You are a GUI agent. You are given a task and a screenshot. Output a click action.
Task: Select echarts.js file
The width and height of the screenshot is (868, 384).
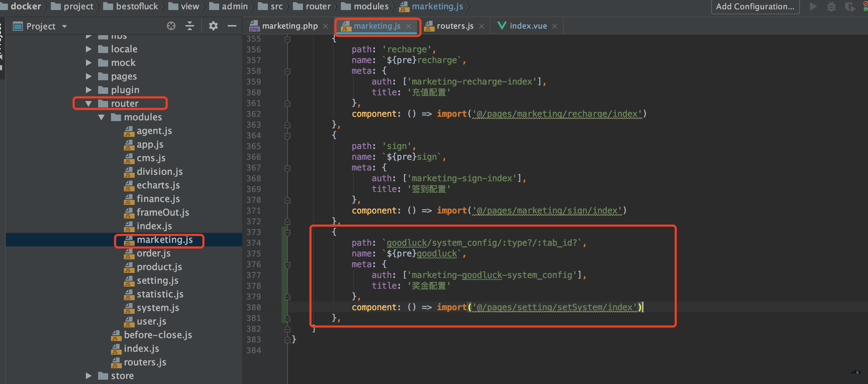(152, 185)
